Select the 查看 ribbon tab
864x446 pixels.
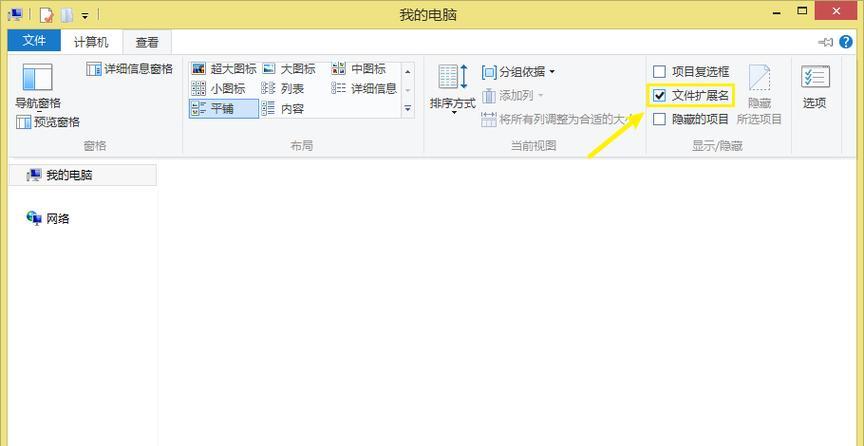[147, 42]
